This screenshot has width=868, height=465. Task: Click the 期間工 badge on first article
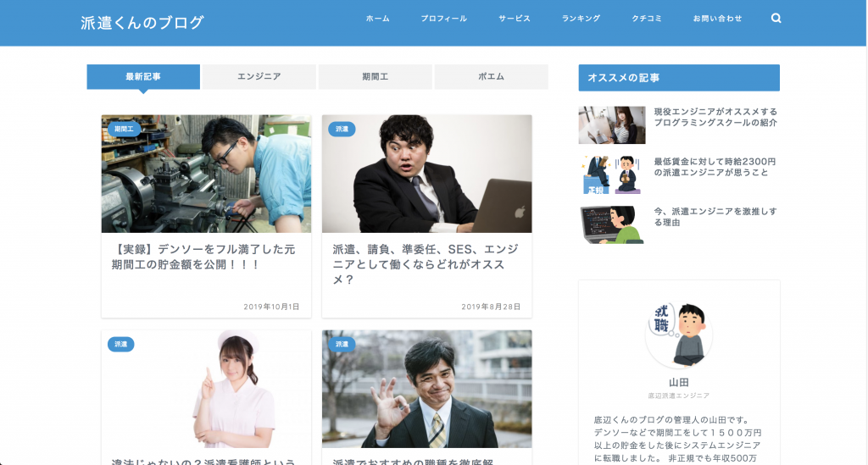(124, 129)
